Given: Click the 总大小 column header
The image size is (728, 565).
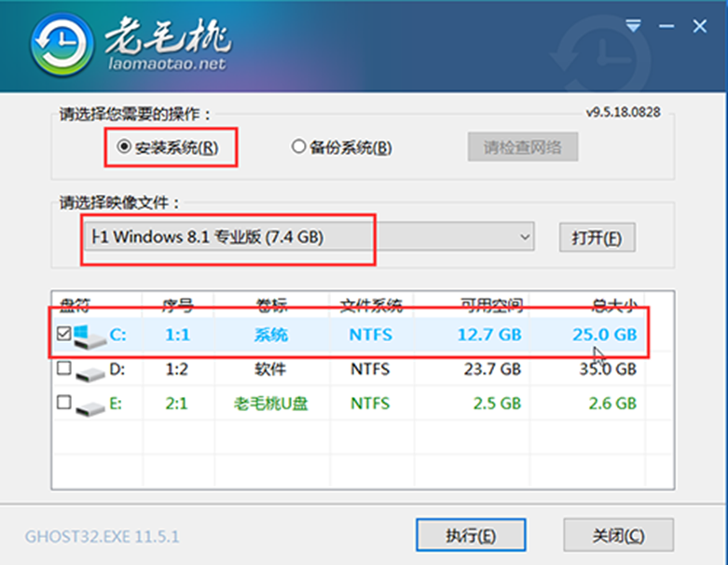Looking at the screenshot, I should pos(614,305).
